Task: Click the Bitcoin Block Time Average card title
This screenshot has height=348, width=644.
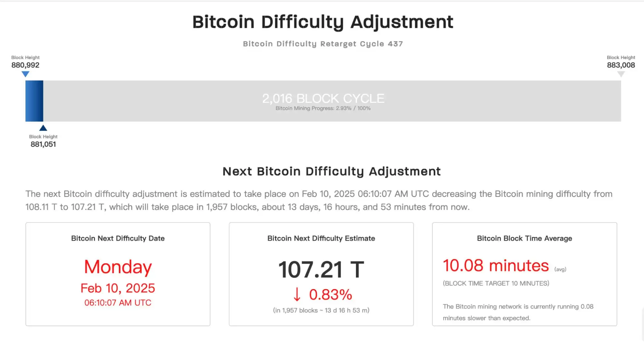Action: (524, 238)
